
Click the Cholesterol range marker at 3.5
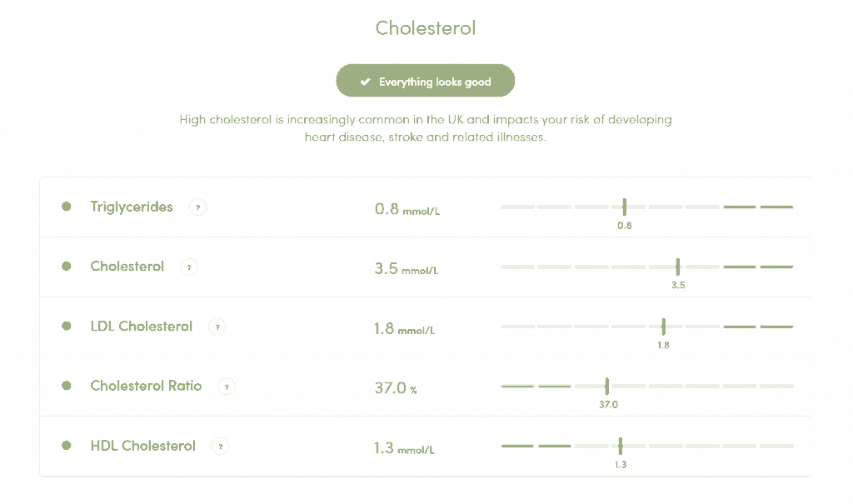click(x=678, y=267)
